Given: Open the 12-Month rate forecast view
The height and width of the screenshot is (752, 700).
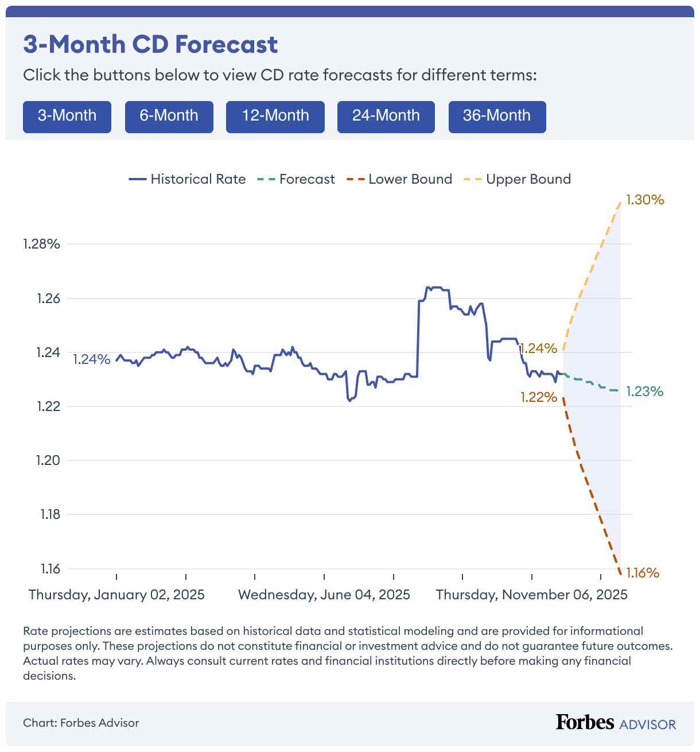Looking at the screenshot, I should 275,116.
